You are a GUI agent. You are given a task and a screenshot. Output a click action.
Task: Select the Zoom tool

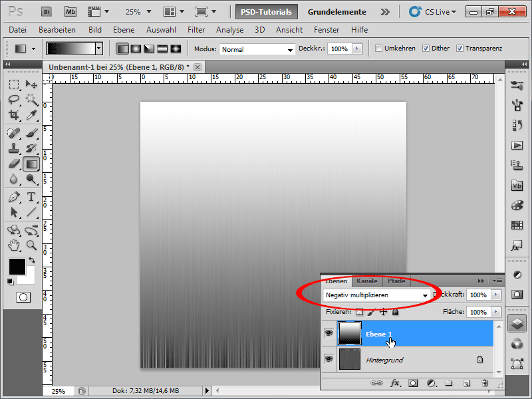(x=31, y=245)
